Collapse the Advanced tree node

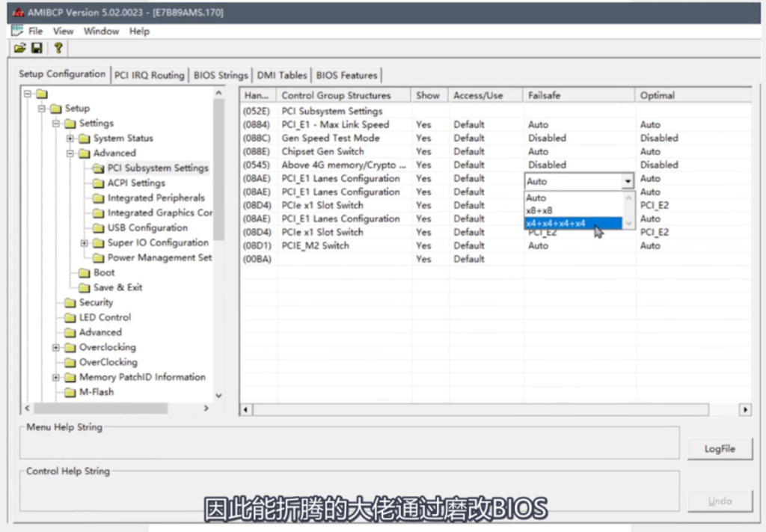click(70, 153)
